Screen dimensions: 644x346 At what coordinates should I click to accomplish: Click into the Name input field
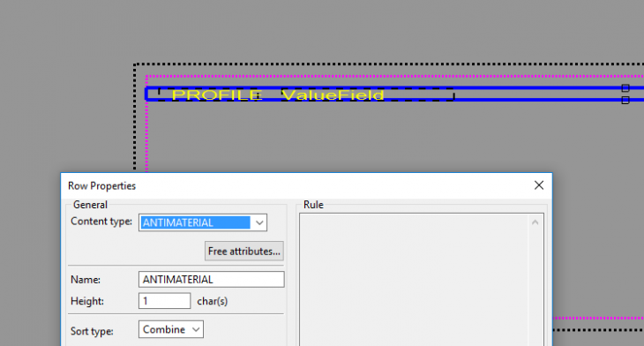(211, 280)
